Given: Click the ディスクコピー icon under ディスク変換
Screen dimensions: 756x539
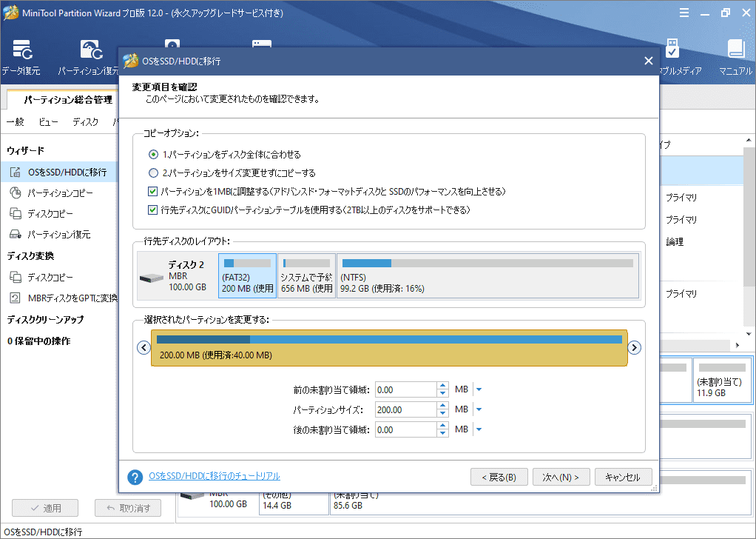Looking at the screenshot, I should coord(16,278).
